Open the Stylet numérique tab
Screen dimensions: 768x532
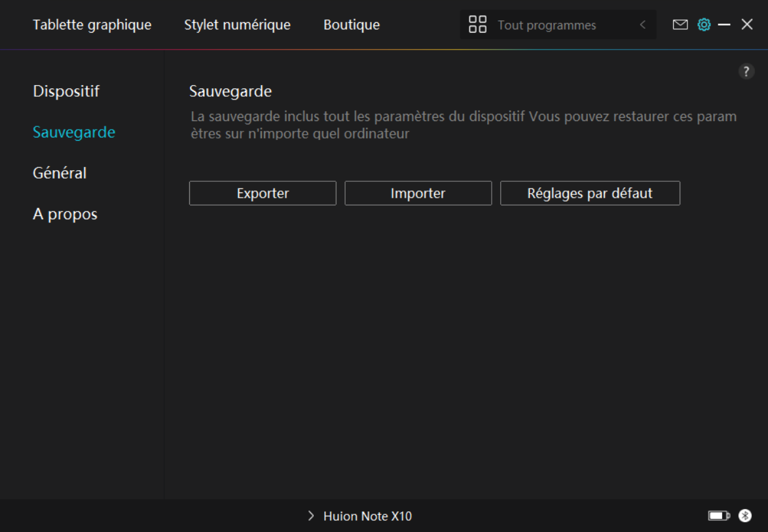point(237,25)
